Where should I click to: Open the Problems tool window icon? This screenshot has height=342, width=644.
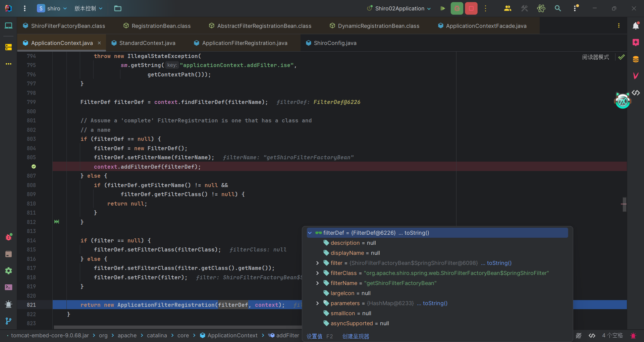click(x=9, y=304)
